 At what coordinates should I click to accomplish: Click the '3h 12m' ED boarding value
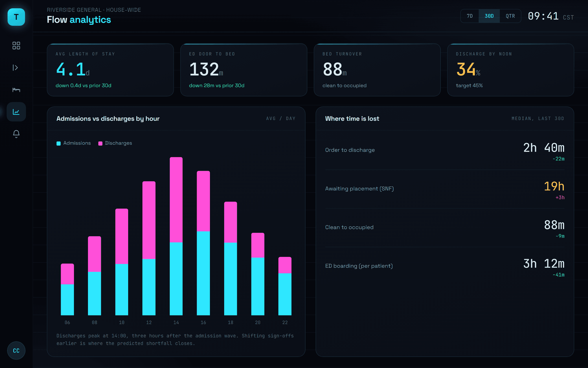pyautogui.click(x=544, y=264)
